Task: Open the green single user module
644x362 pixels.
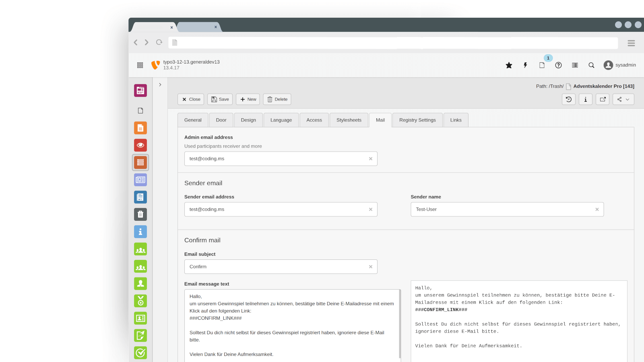Action: (x=140, y=284)
